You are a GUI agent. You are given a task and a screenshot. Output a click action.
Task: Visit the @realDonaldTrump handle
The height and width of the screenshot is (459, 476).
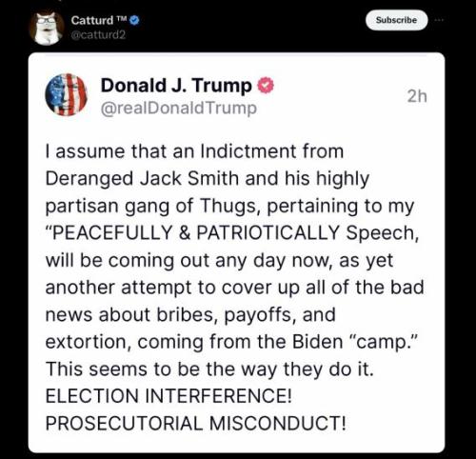tap(179, 109)
